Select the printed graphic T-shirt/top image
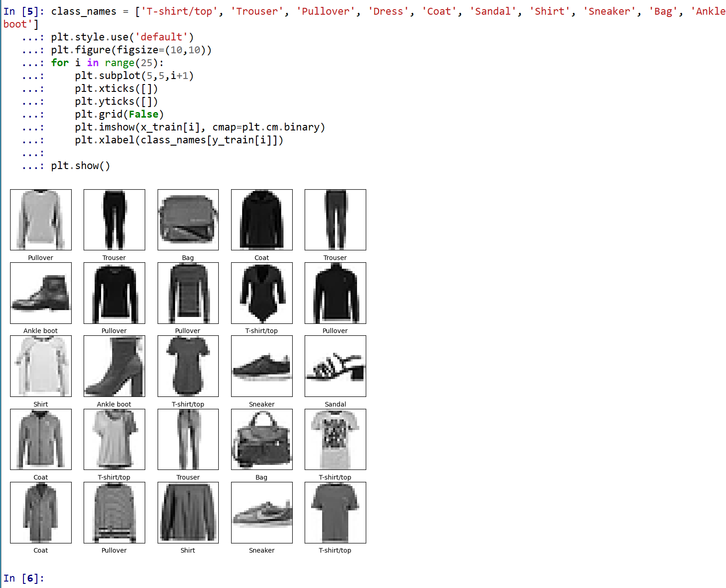This screenshot has height=588, width=726. (335, 439)
